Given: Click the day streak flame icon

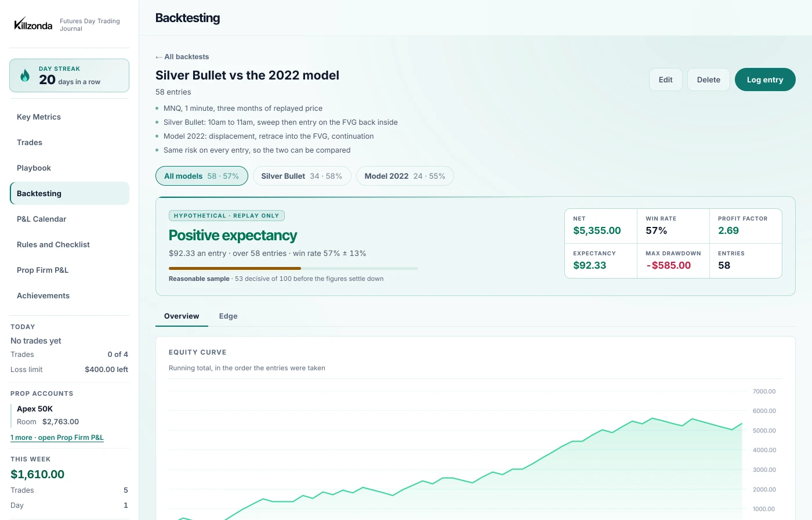Looking at the screenshot, I should click(x=25, y=75).
